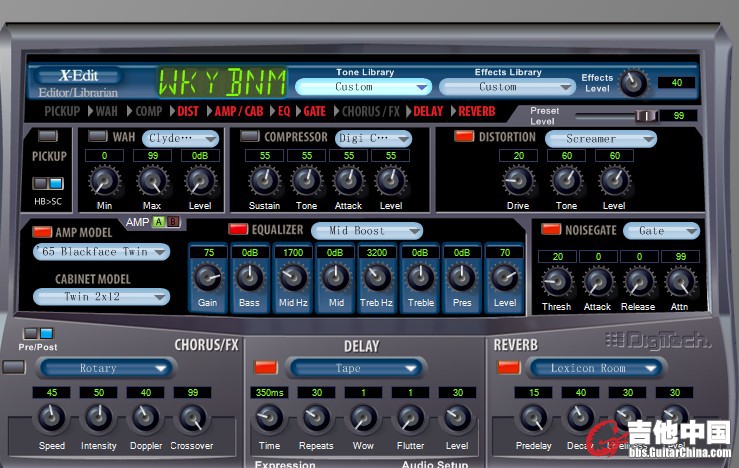Click the Equalizer Bass knob
This screenshot has height=468, width=739.
tap(250, 278)
